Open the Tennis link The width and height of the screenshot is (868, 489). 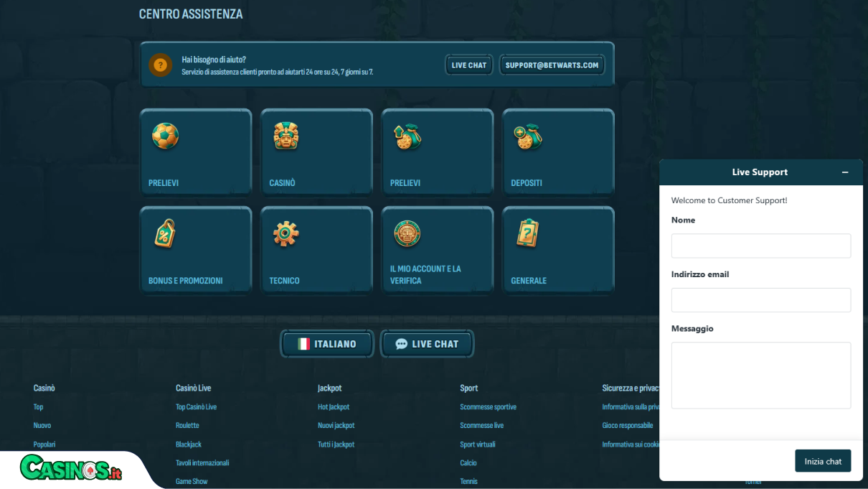[468, 481]
